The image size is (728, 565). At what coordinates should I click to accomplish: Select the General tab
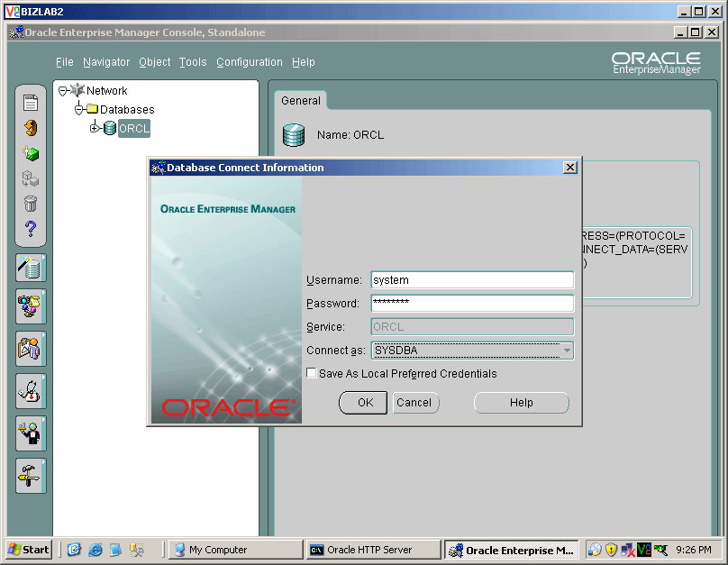click(x=301, y=100)
